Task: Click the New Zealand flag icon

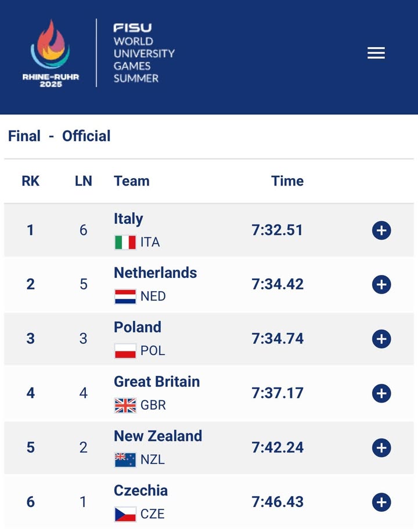Action: 125,459
